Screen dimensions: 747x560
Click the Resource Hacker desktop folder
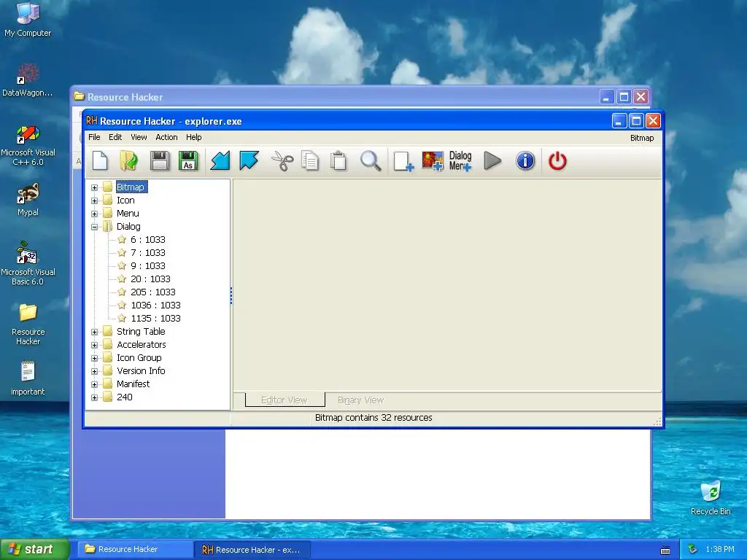click(28, 324)
